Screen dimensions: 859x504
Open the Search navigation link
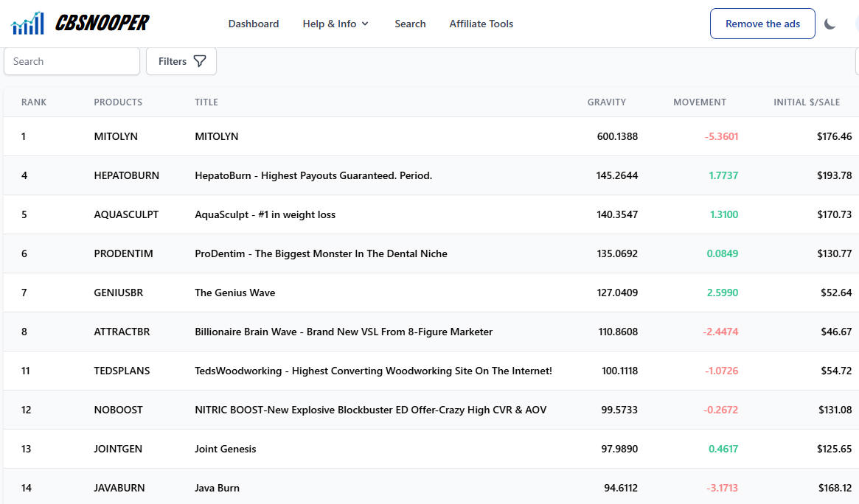[410, 24]
